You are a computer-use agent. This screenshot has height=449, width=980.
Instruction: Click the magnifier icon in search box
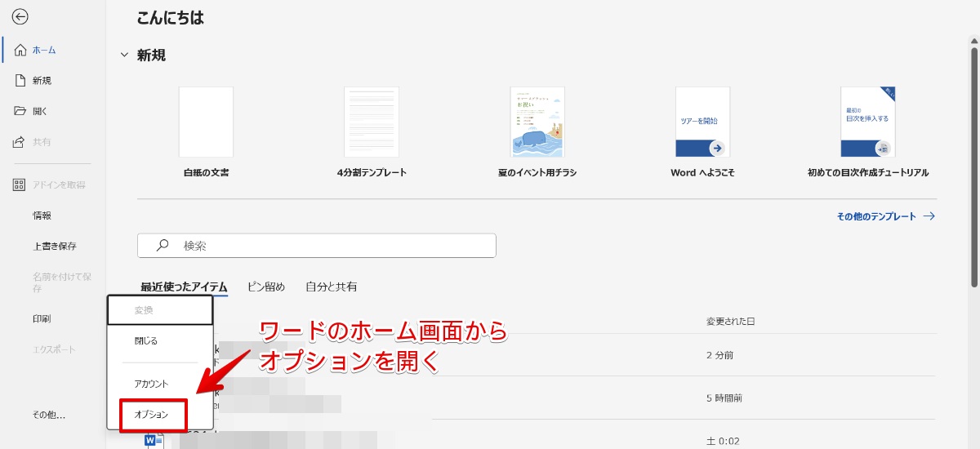tap(163, 245)
